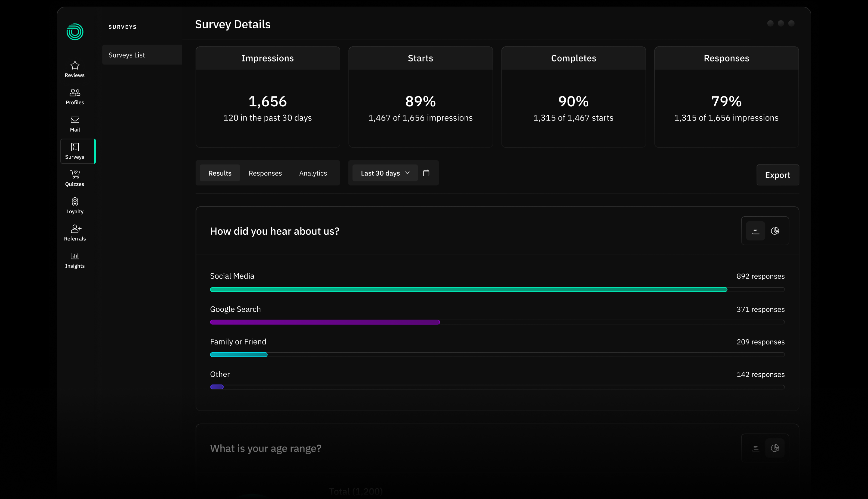Click '120 in the past 30 days' text
Image resolution: width=868 pixels, height=499 pixels.
point(268,118)
